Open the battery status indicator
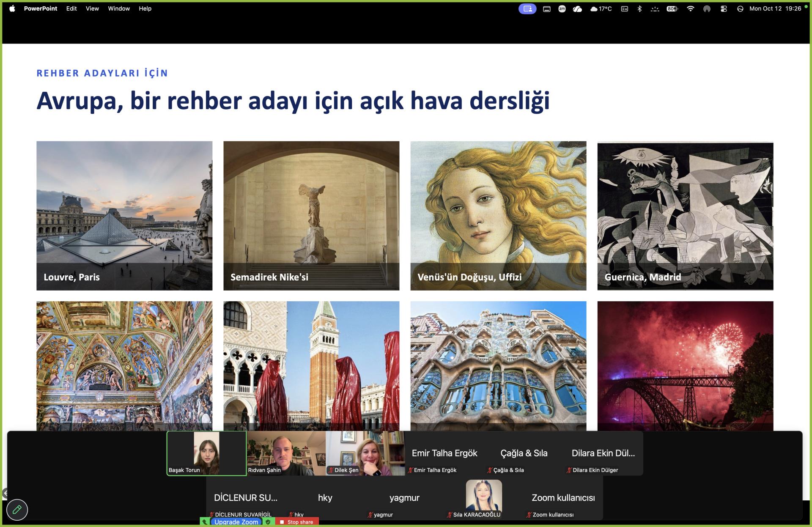Screen dimensions: 812x527 pyautogui.click(x=672, y=9)
